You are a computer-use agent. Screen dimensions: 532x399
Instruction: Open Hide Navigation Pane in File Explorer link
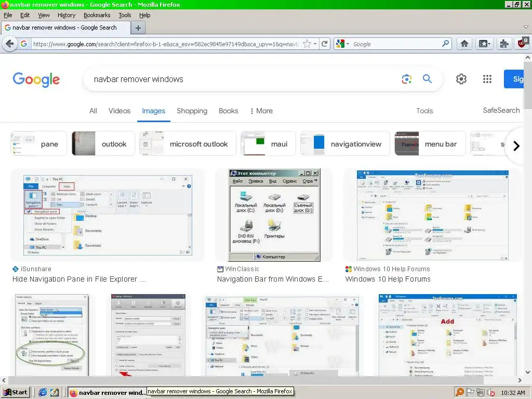pos(79,279)
